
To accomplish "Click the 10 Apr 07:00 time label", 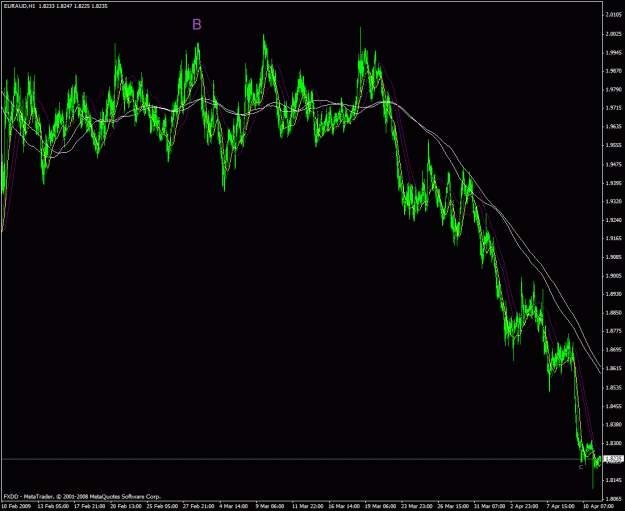I will click(598, 506).
